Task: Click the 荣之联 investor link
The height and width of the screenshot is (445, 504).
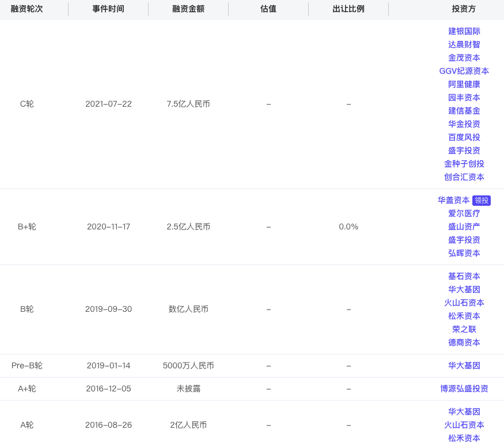Action: [464, 329]
